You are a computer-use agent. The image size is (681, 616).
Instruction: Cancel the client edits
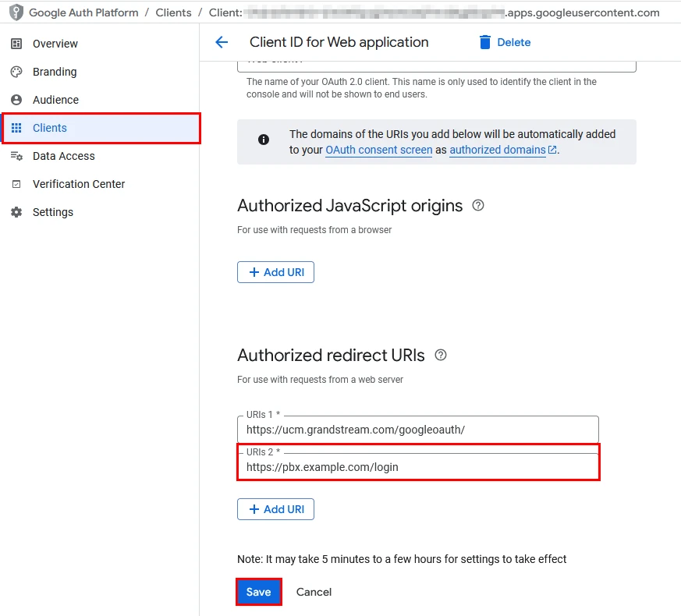pyautogui.click(x=314, y=592)
